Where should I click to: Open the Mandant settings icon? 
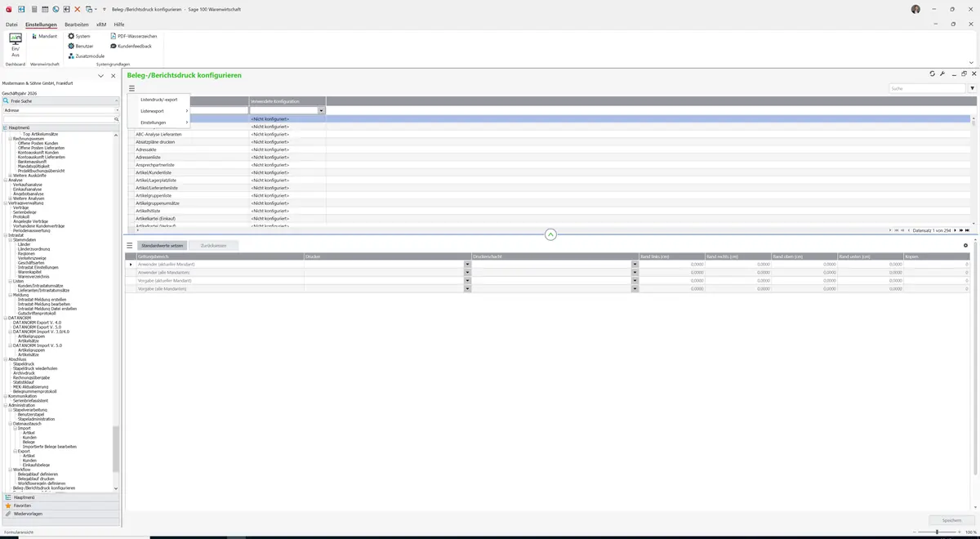[33, 36]
